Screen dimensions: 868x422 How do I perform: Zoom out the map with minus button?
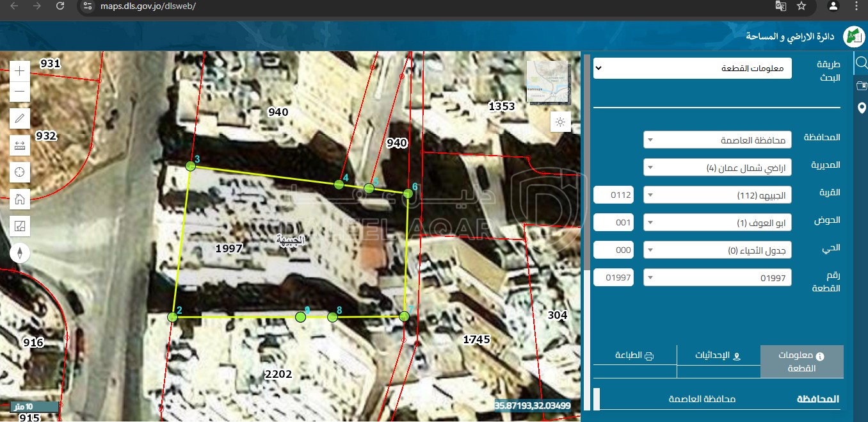[x=20, y=91]
